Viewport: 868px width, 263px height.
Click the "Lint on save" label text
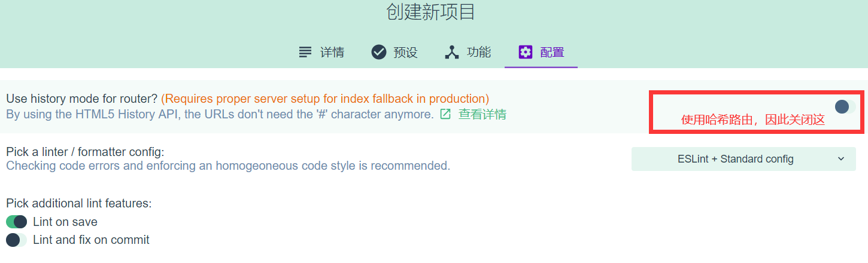tap(65, 222)
